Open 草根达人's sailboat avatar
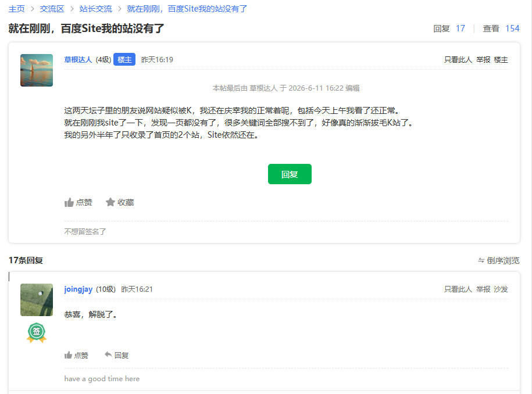This screenshot has height=394, width=532. tap(37, 70)
